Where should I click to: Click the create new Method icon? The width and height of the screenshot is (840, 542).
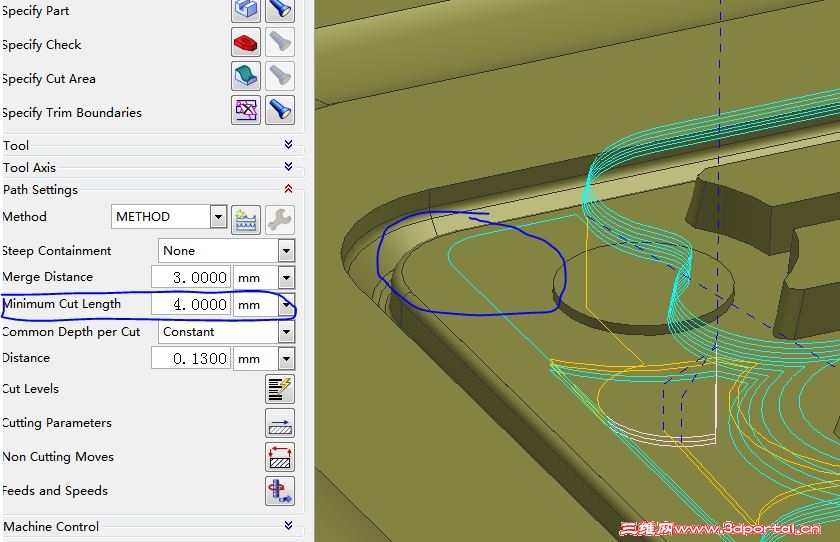(x=246, y=220)
